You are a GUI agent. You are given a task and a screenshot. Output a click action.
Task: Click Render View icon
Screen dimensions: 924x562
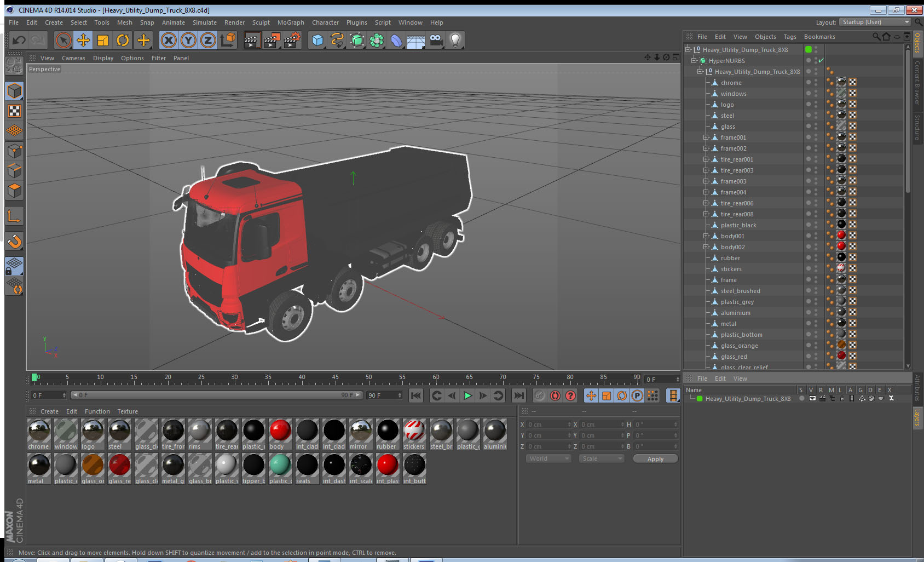[x=252, y=40]
